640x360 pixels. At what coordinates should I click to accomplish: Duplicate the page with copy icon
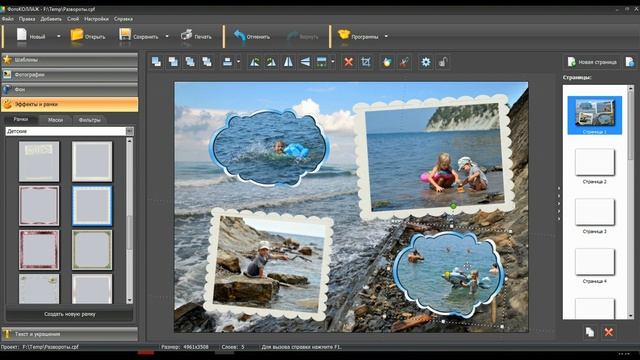pos(590,332)
